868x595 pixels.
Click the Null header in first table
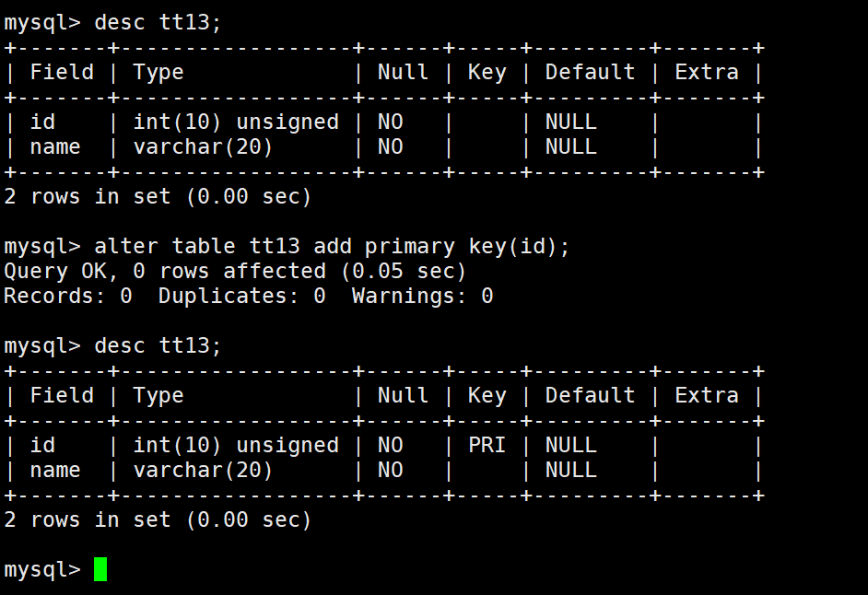[x=403, y=72]
